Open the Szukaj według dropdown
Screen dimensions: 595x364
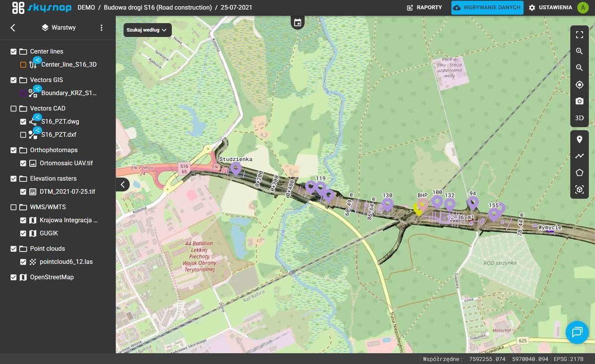tap(147, 30)
